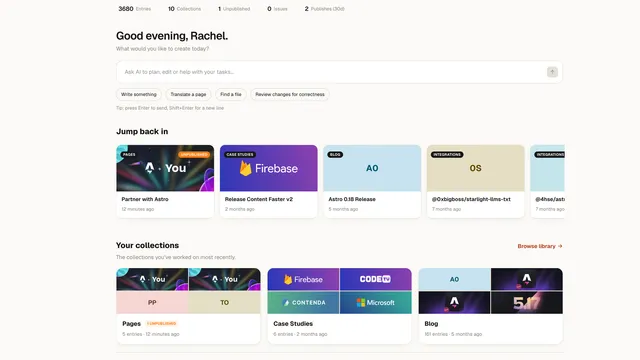Screen dimensions: 640x360
Task: Click the 3680 Entries stat
Action: [x=134, y=9]
